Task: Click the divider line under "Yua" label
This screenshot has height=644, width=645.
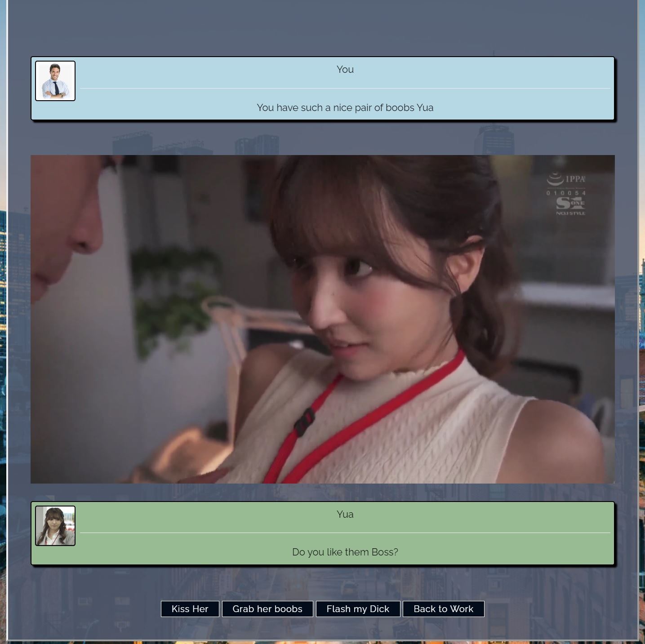Action: click(x=345, y=533)
